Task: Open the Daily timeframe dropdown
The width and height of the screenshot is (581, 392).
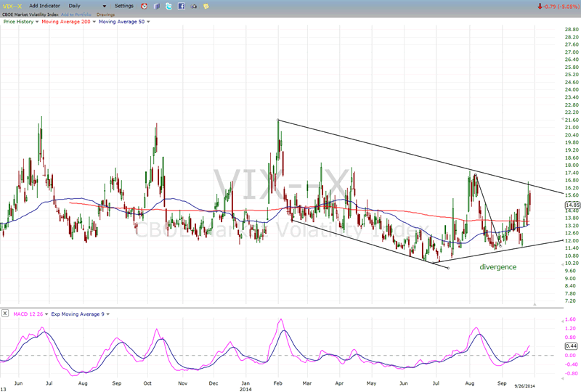Action: point(80,6)
